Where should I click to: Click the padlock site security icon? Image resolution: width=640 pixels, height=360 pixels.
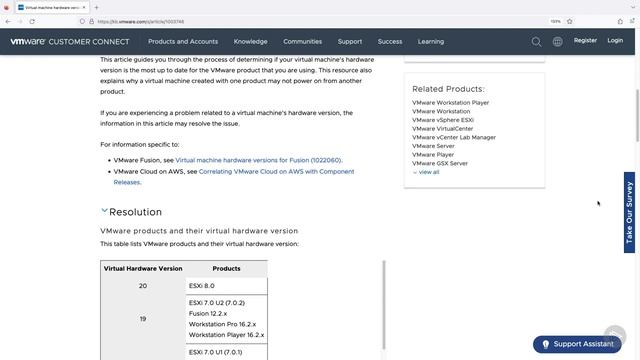click(x=91, y=22)
